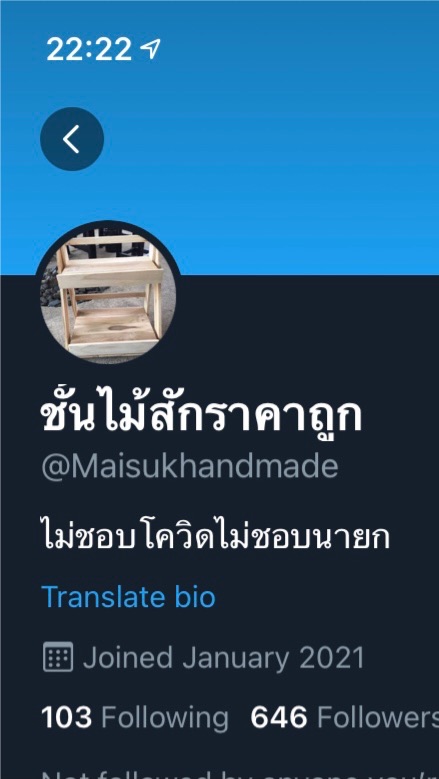Tap the circular dark back button background
Screen dimensions: 439x779
[x=72, y=139]
